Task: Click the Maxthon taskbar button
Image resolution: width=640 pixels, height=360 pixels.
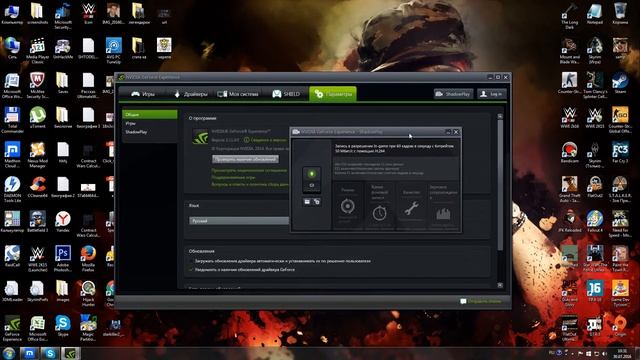Action: pos(29,353)
